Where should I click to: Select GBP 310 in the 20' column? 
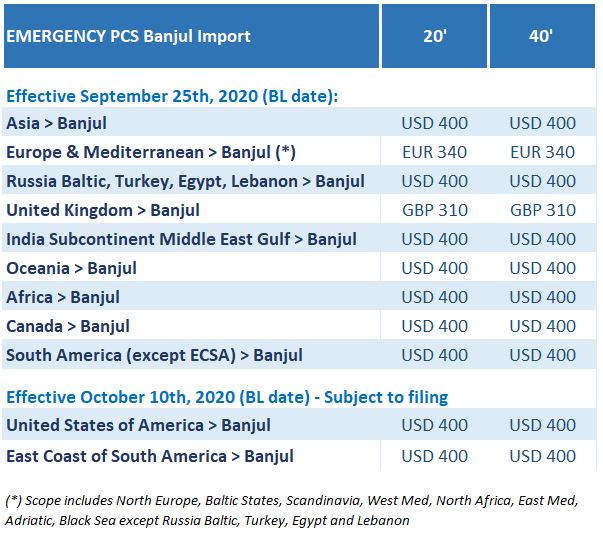434,210
